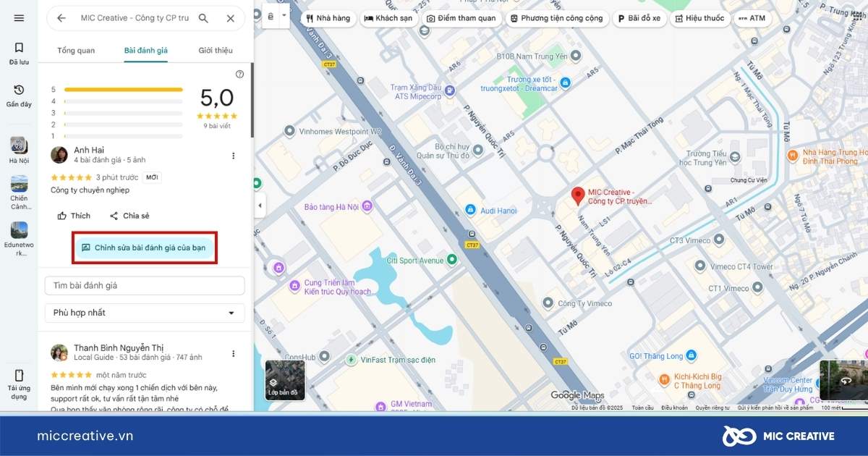
Task: Open the Đã lưu saved places
Action: pyautogui.click(x=19, y=54)
